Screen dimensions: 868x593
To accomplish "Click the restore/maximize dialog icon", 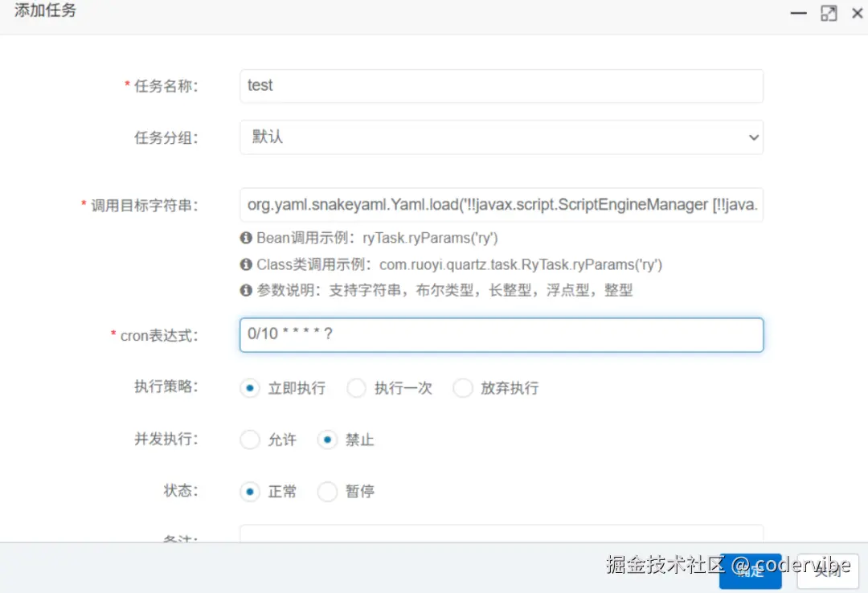I will (829, 13).
